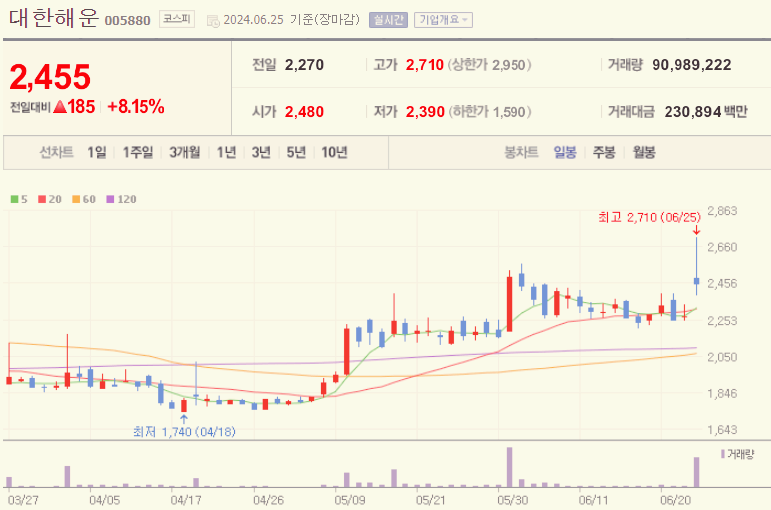Click the green 5-day moving average swatch
The width and height of the screenshot is (771, 510).
(14, 199)
